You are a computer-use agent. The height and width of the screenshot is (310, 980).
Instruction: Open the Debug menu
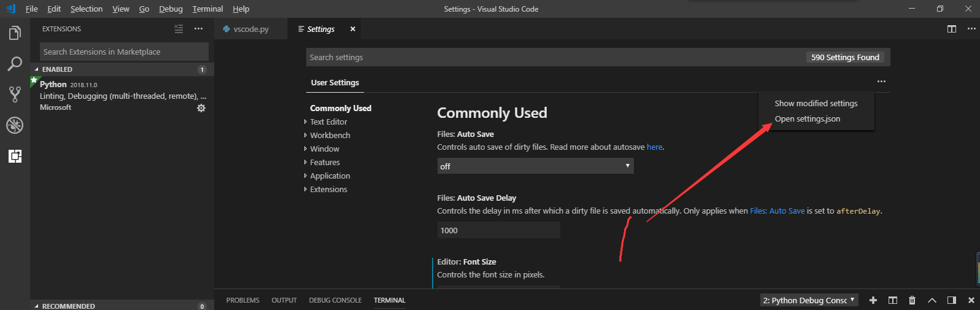pyautogui.click(x=171, y=9)
